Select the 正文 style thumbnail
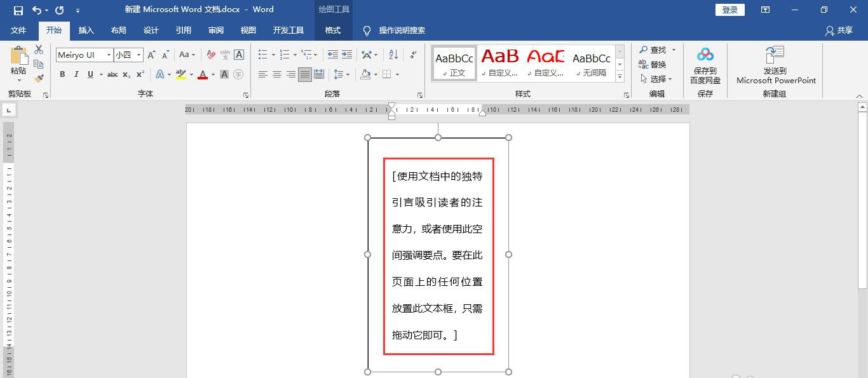868x378 pixels. coord(453,62)
